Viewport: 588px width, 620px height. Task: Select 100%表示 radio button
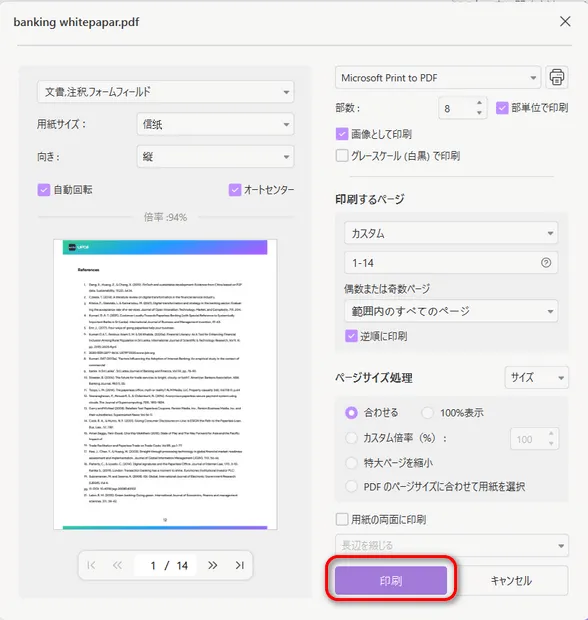427,413
